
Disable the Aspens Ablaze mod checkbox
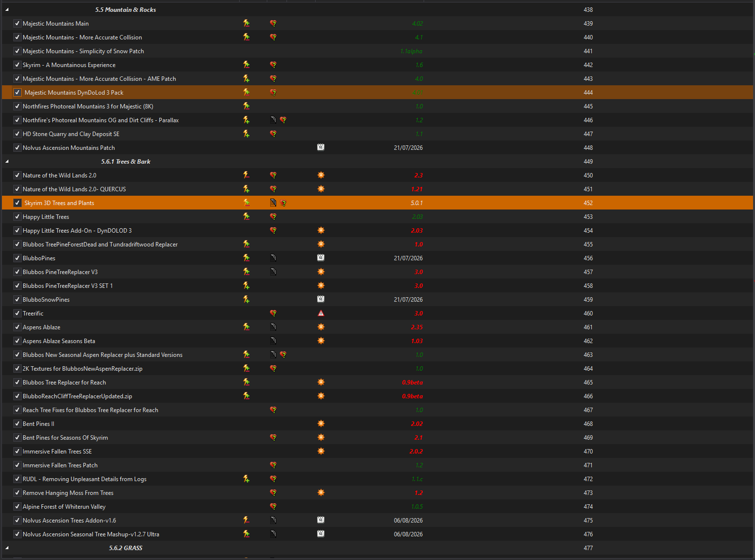coord(17,327)
